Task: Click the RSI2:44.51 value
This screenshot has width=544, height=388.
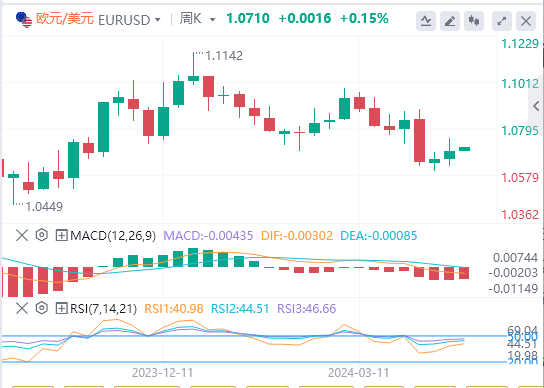Action: tap(240, 309)
